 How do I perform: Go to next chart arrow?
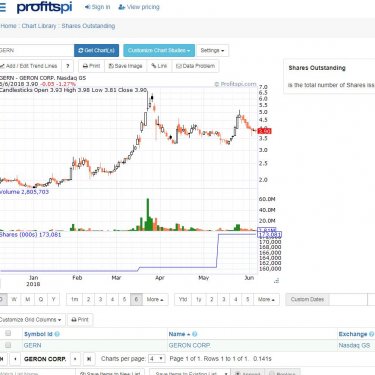75,359
